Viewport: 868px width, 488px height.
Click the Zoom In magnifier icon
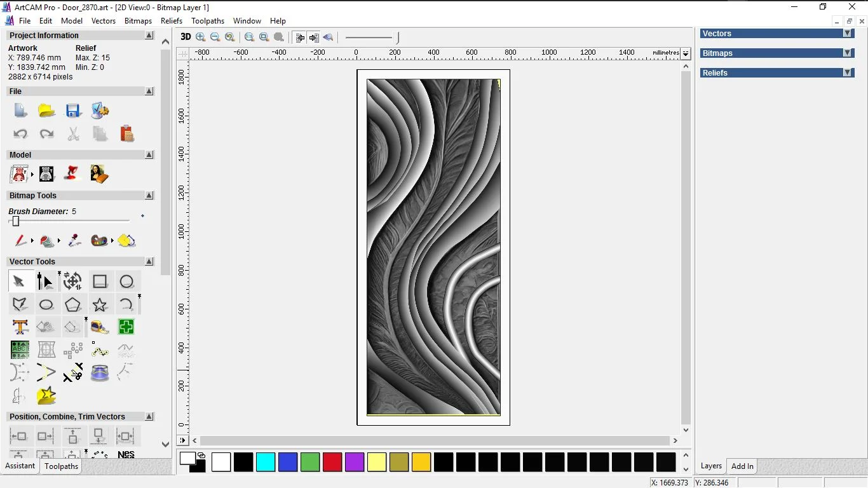[201, 37]
